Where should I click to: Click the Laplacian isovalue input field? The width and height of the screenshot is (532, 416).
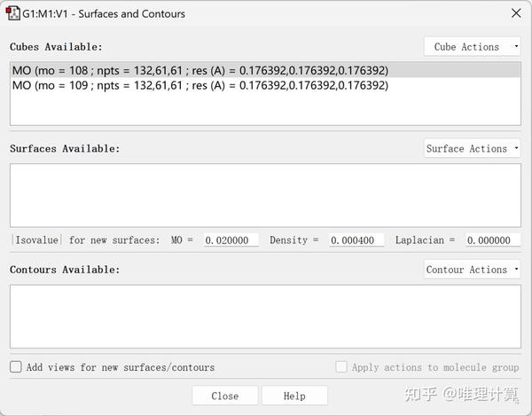point(493,240)
